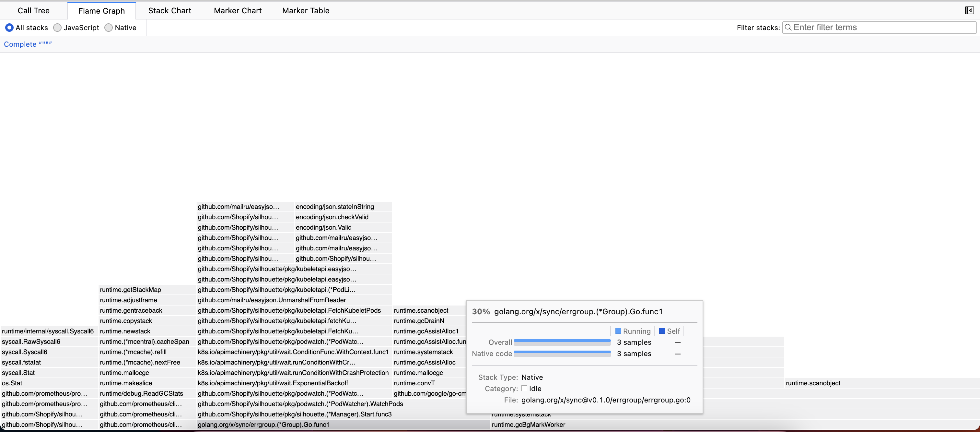
Task: Open the Marker Chart tab
Action: click(x=238, y=11)
